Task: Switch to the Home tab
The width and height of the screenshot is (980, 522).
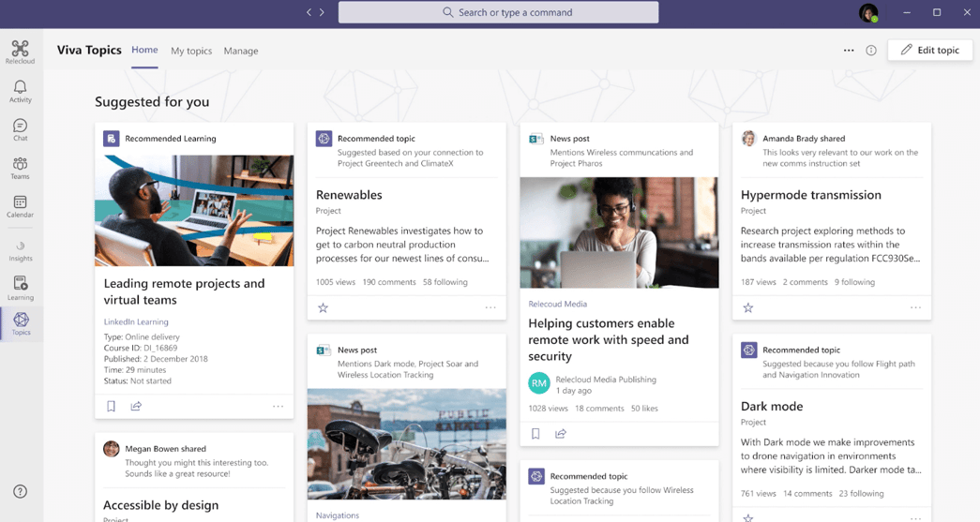Action: [x=144, y=50]
